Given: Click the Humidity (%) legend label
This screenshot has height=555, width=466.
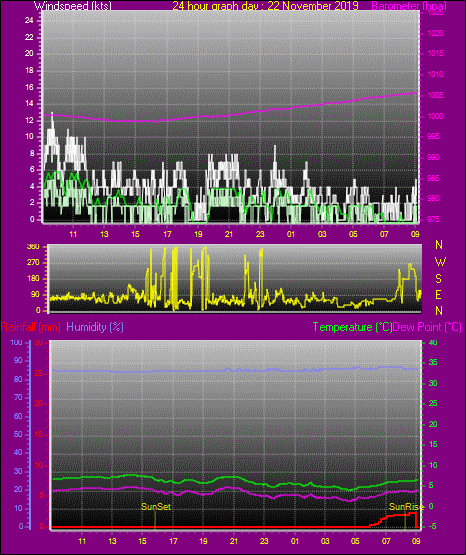Looking at the screenshot, I should (95, 327).
